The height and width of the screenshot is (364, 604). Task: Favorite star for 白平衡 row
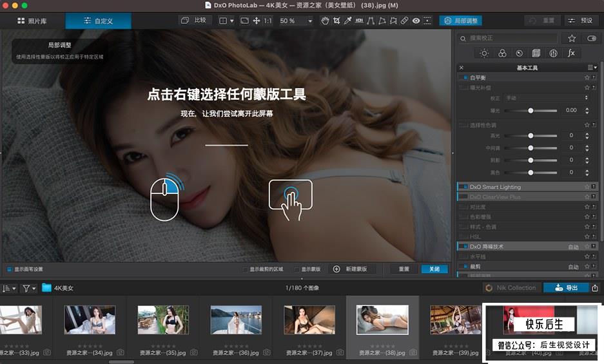coord(587,77)
